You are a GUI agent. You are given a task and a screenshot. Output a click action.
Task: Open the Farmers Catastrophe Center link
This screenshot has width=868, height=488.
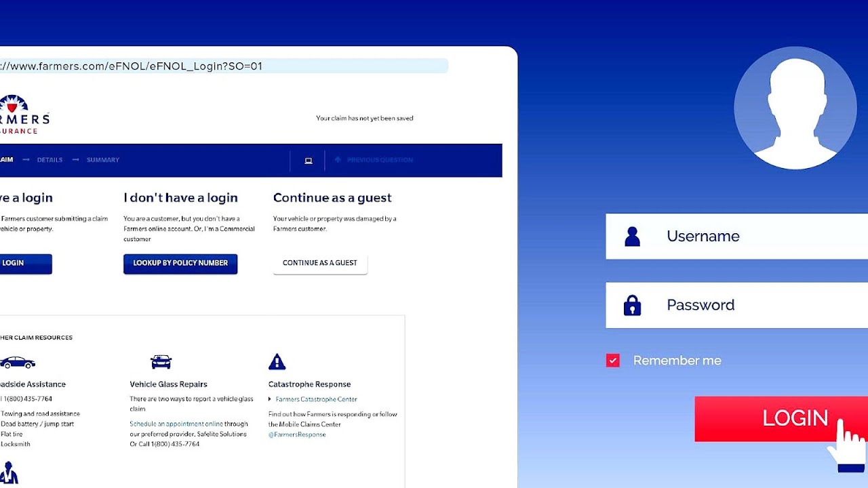click(x=316, y=399)
